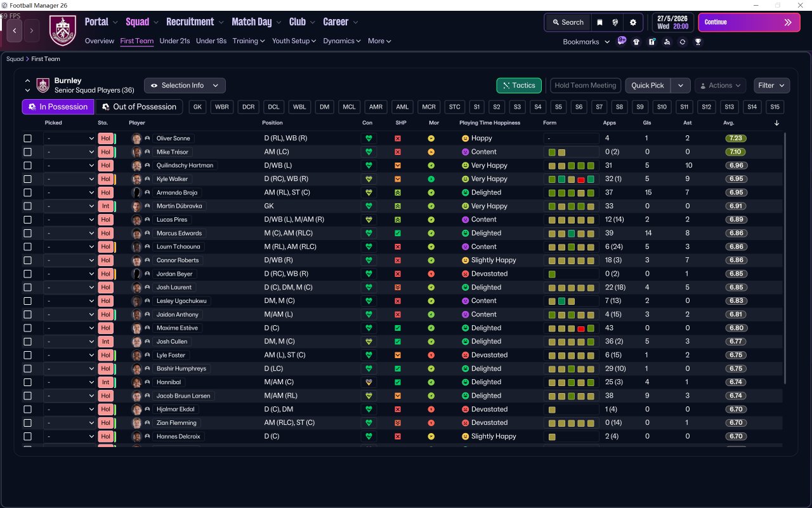Click the Burnley club crest in header
The image size is (812, 508).
[63, 30]
